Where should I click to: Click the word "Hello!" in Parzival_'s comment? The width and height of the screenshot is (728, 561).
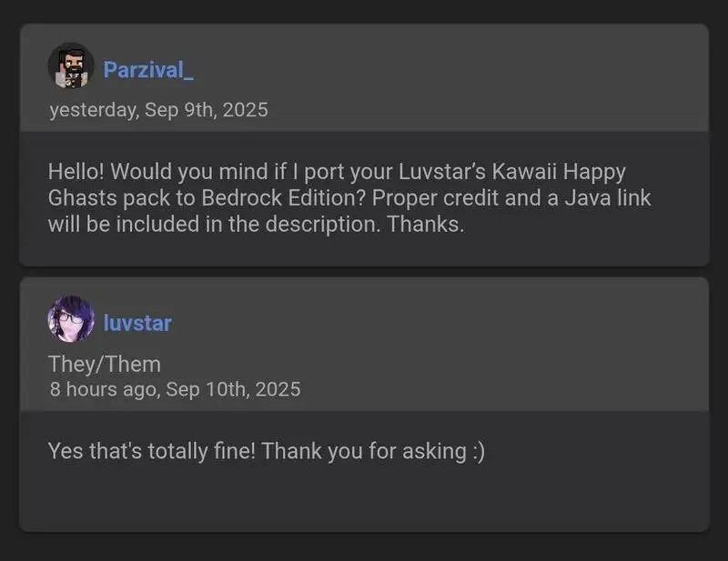(x=76, y=172)
